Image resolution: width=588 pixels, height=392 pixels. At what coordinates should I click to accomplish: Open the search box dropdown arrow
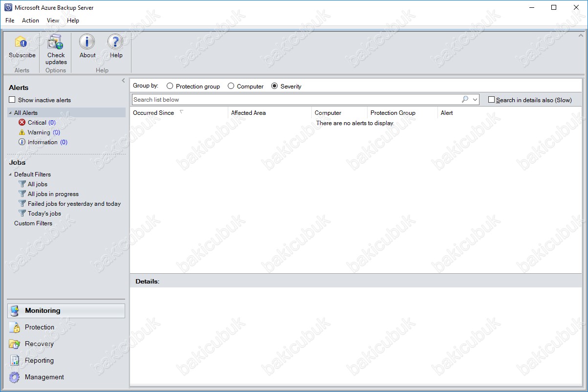(475, 99)
